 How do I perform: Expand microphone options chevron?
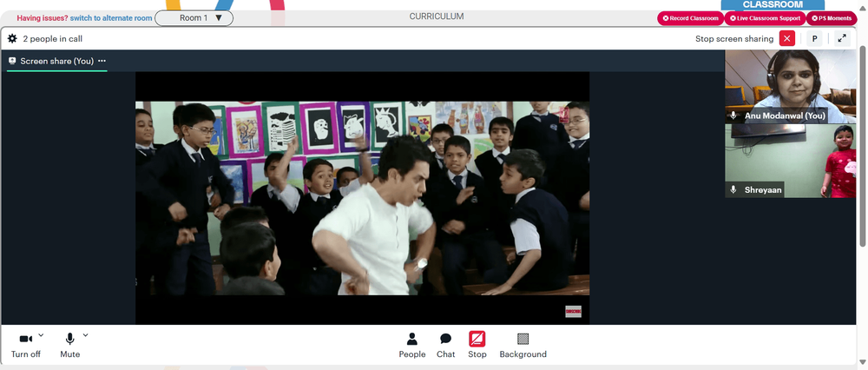pyautogui.click(x=85, y=334)
